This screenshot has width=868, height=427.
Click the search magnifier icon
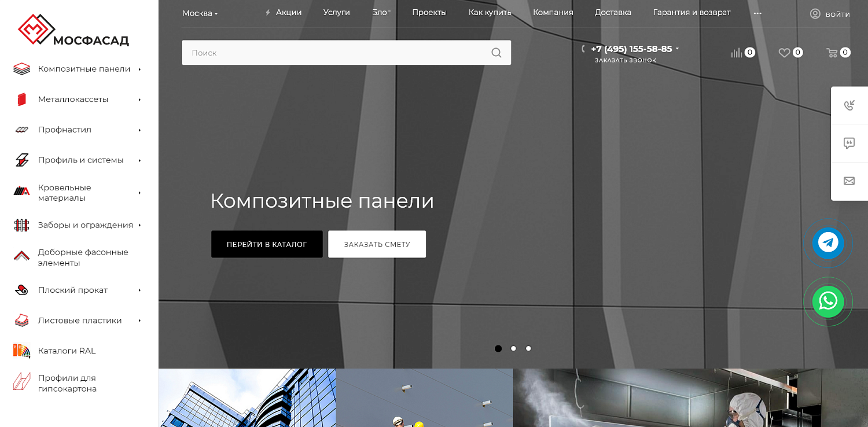tap(496, 53)
